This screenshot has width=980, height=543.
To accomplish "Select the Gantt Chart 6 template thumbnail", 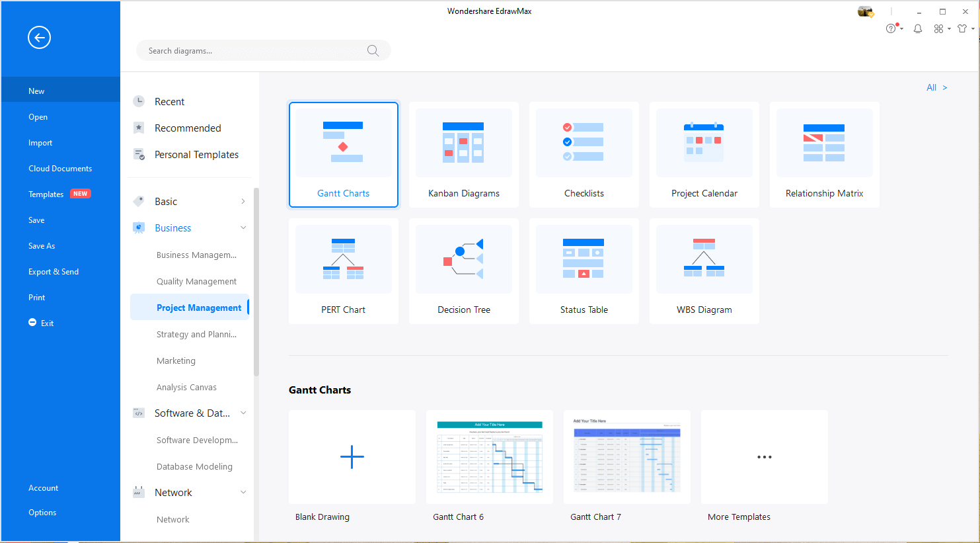I will (x=489, y=457).
